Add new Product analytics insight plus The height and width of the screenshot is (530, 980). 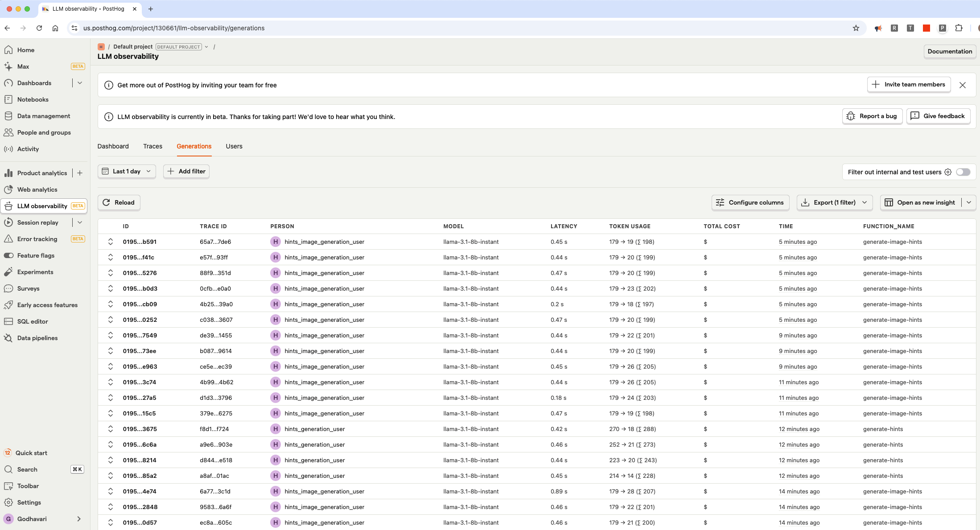click(80, 173)
